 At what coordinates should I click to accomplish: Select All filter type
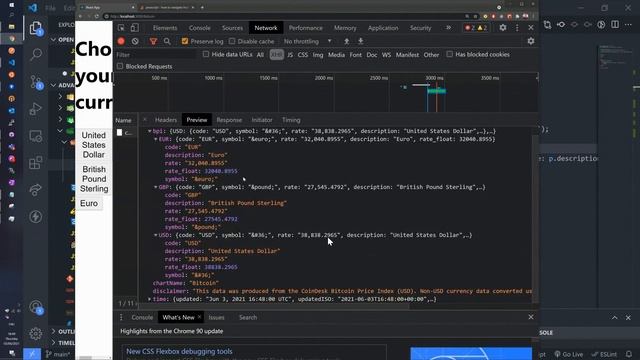260,55
